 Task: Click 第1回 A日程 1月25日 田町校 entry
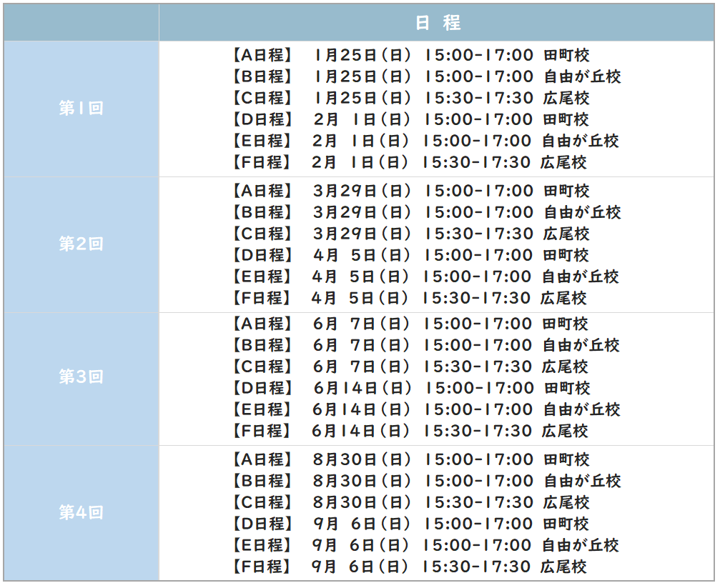point(410,55)
